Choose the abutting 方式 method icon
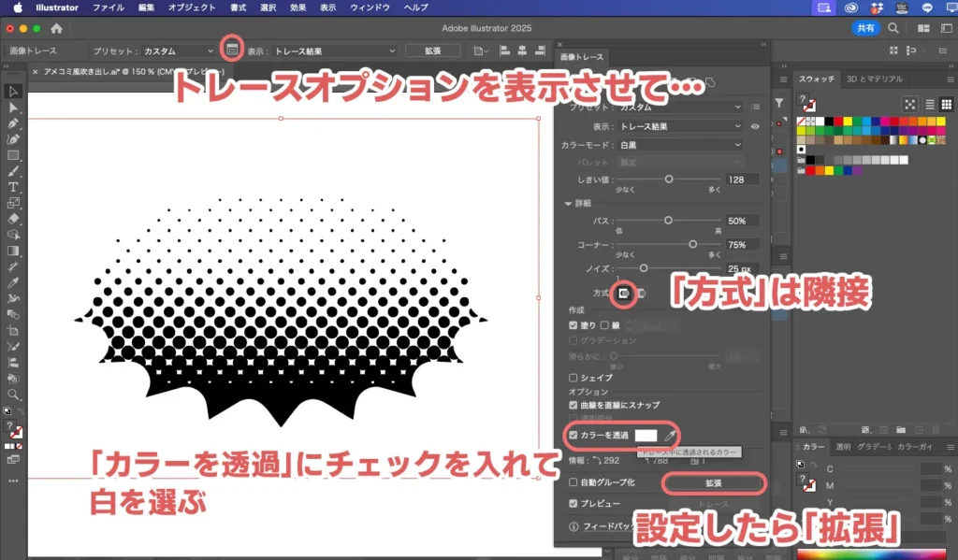This screenshot has width=958, height=560. click(x=624, y=294)
